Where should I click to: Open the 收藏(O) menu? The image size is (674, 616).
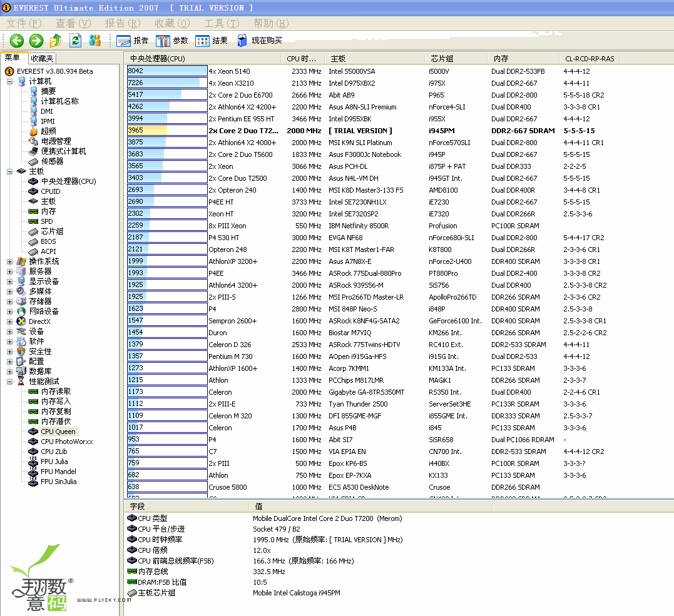(172, 23)
